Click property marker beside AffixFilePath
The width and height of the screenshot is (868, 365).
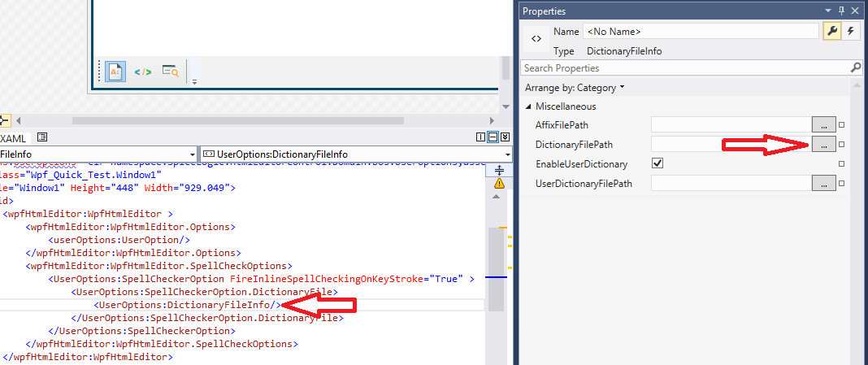tap(841, 125)
